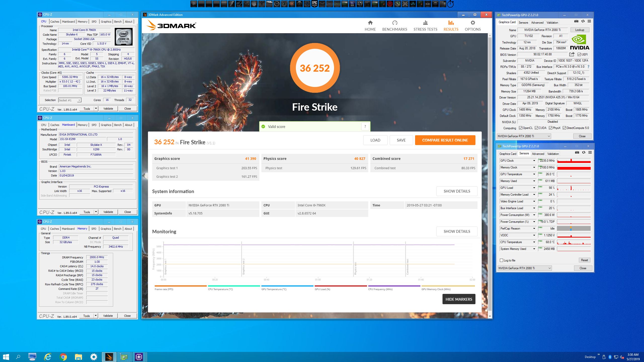Click the GPU-Z screenshot camera icon
This screenshot has width=644, height=362.
pyautogui.click(x=576, y=21)
